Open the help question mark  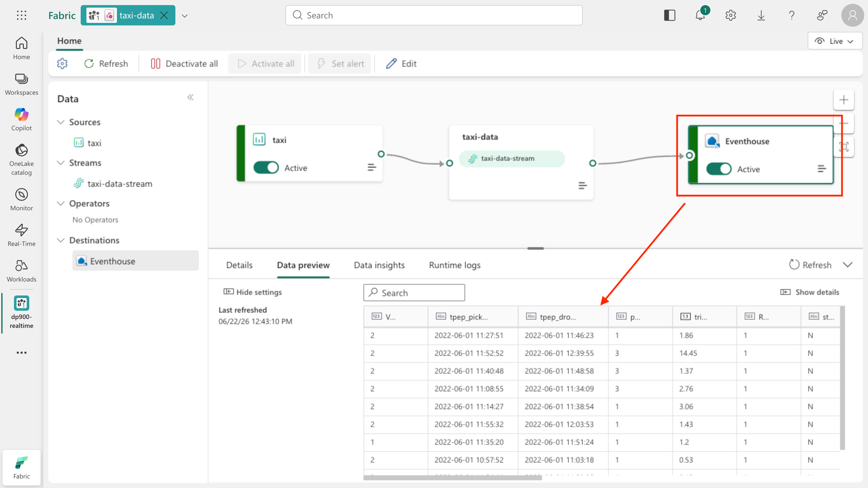[791, 15]
